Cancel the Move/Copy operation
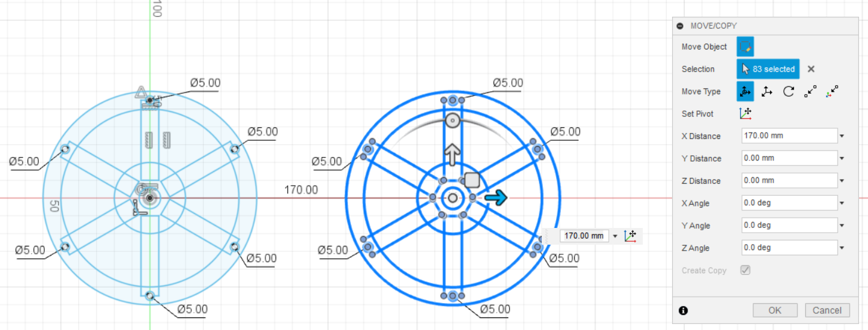Viewport: 868px width, 330px height. [x=827, y=310]
